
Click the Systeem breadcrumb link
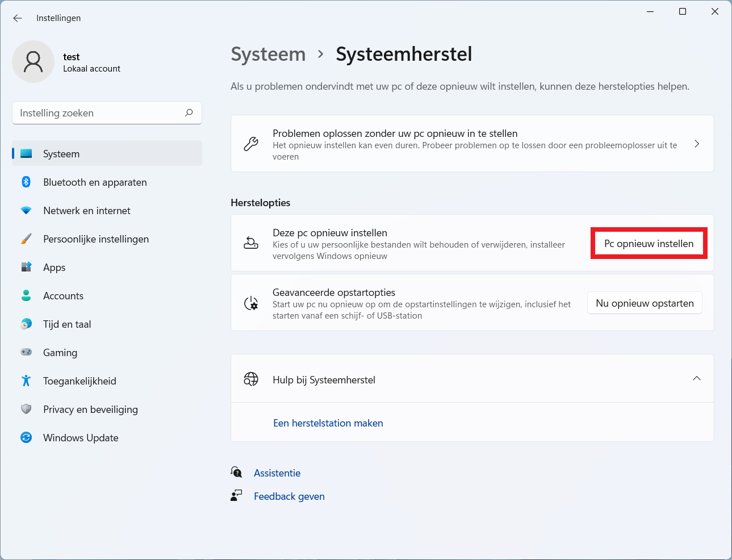pos(268,54)
